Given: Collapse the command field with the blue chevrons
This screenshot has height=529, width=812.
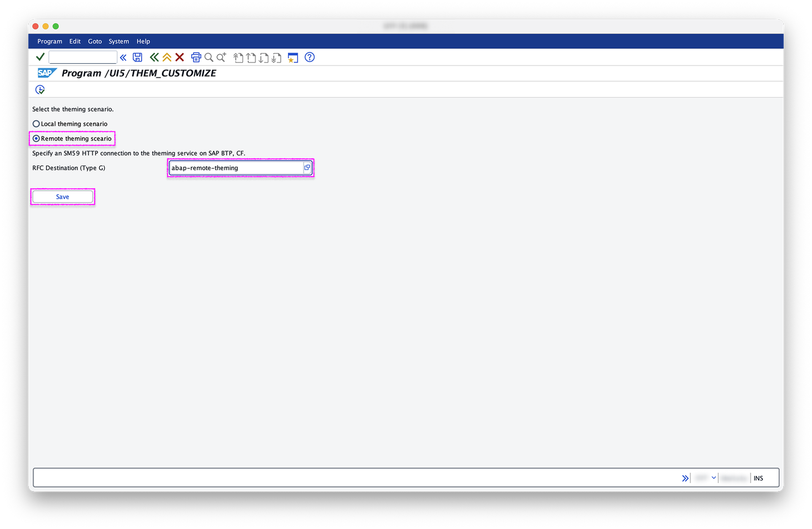Looking at the screenshot, I should (x=123, y=58).
